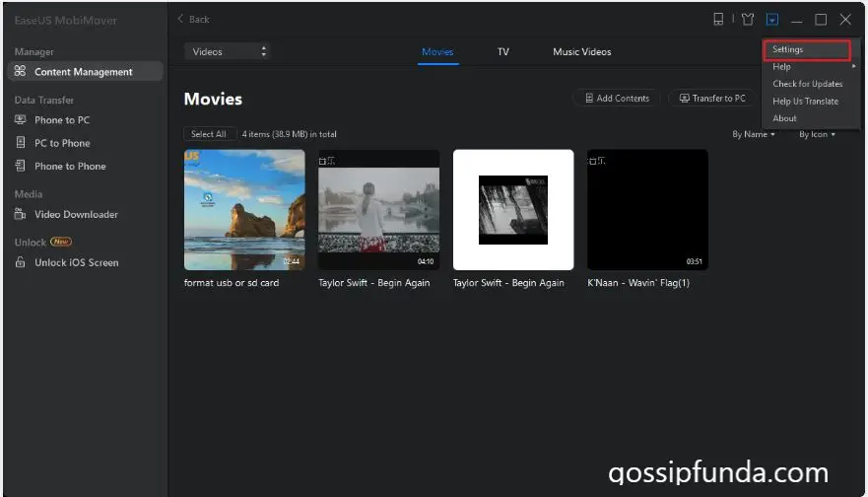Open PC to Phone transfer mode
The height and width of the screenshot is (497, 868).
pyautogui.click(x=62, y=143)
